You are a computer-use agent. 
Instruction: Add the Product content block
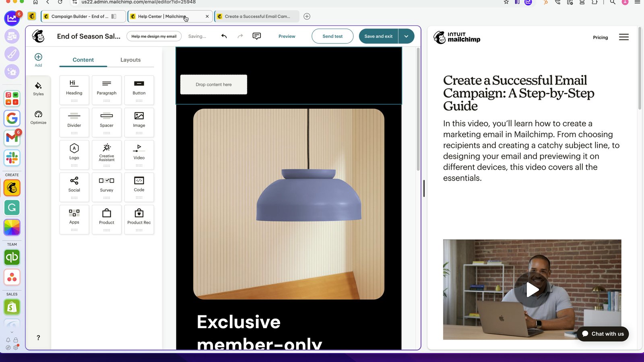[107, 220]
